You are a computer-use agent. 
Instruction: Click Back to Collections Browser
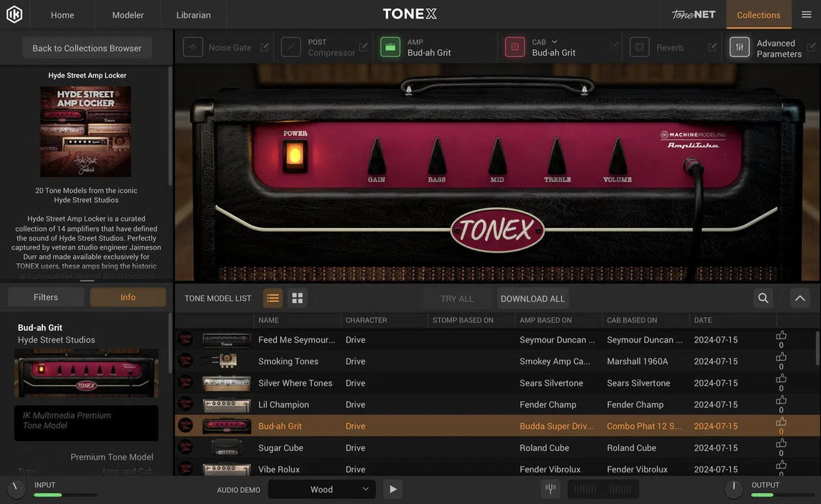pos(86,48)
